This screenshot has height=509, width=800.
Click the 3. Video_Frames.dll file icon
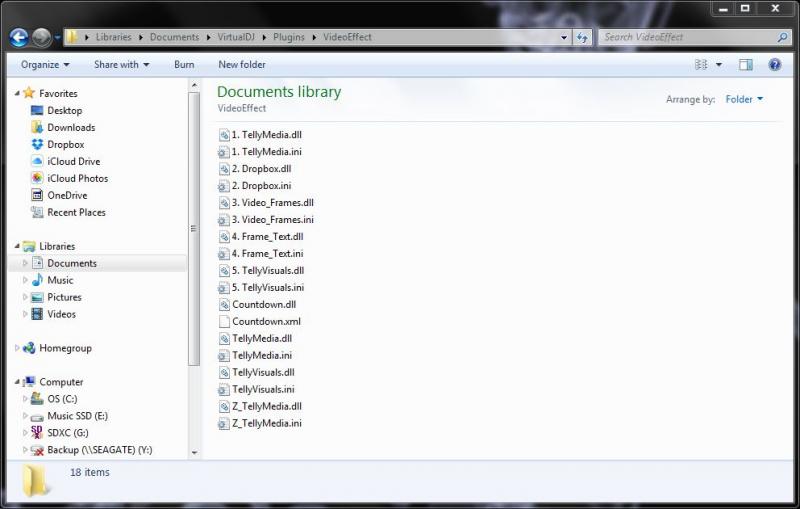(x=224, y=202)
